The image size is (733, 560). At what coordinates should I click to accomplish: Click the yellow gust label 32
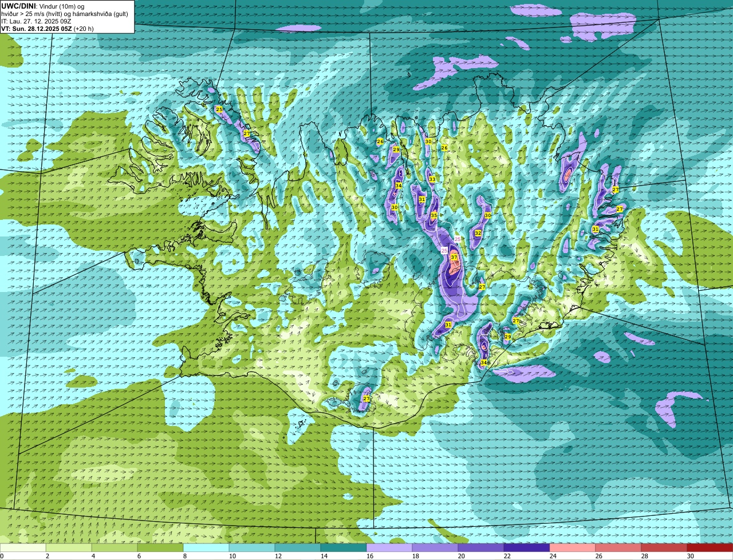tap(478, 233)
